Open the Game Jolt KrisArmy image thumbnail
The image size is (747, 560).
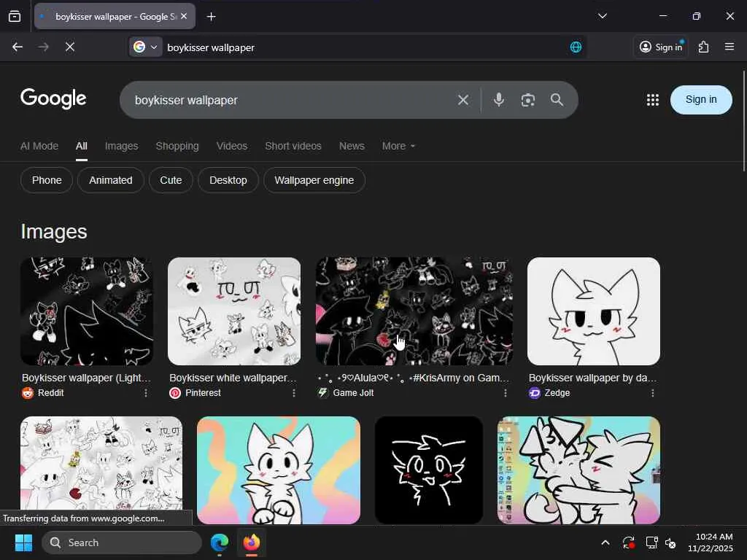pyautogui.click(x=414, y=311)
